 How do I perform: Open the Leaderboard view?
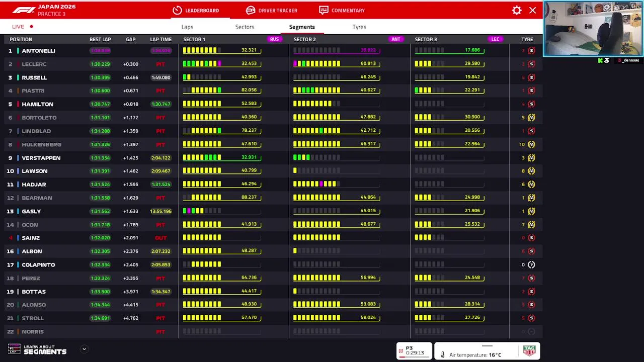tap(196, 10)
